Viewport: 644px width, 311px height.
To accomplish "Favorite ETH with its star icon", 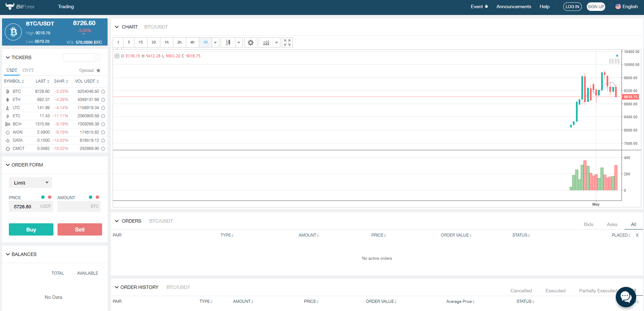I will (103, 100).
